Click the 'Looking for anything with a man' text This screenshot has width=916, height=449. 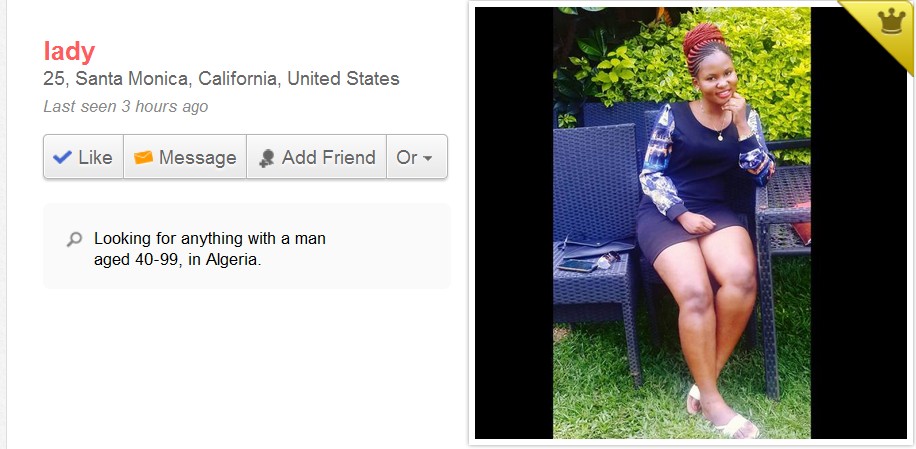point(210,239)
